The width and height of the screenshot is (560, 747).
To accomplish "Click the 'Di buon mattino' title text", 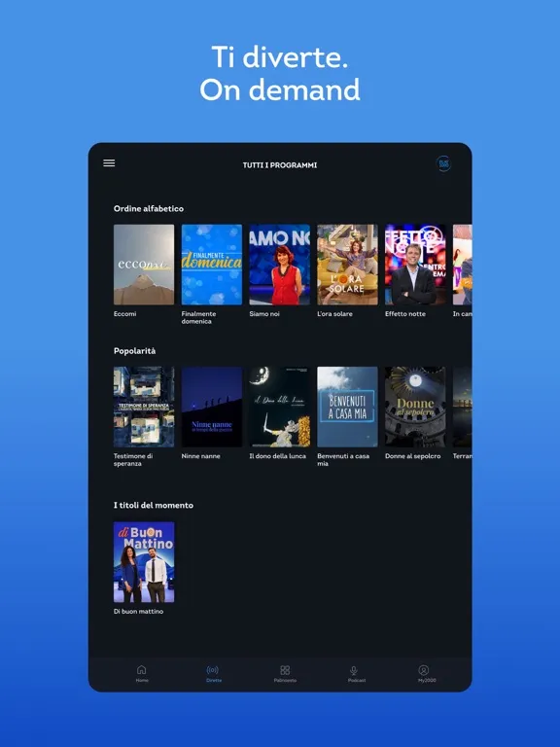I will click(138, 611).
